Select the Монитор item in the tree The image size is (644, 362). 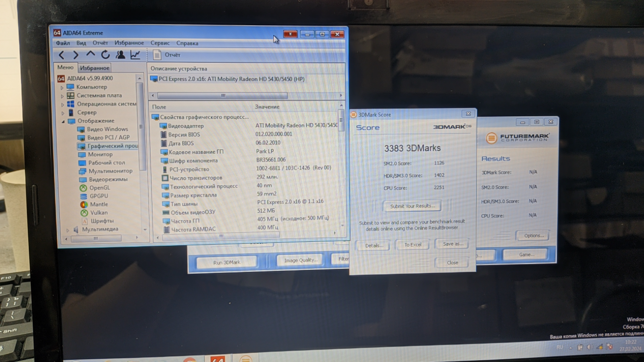100,154
